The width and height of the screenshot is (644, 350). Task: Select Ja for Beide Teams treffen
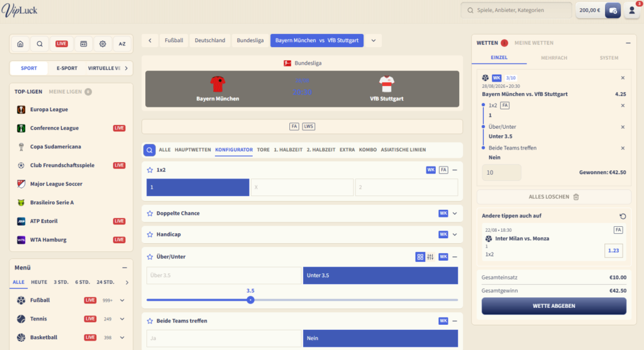(224, 338)
